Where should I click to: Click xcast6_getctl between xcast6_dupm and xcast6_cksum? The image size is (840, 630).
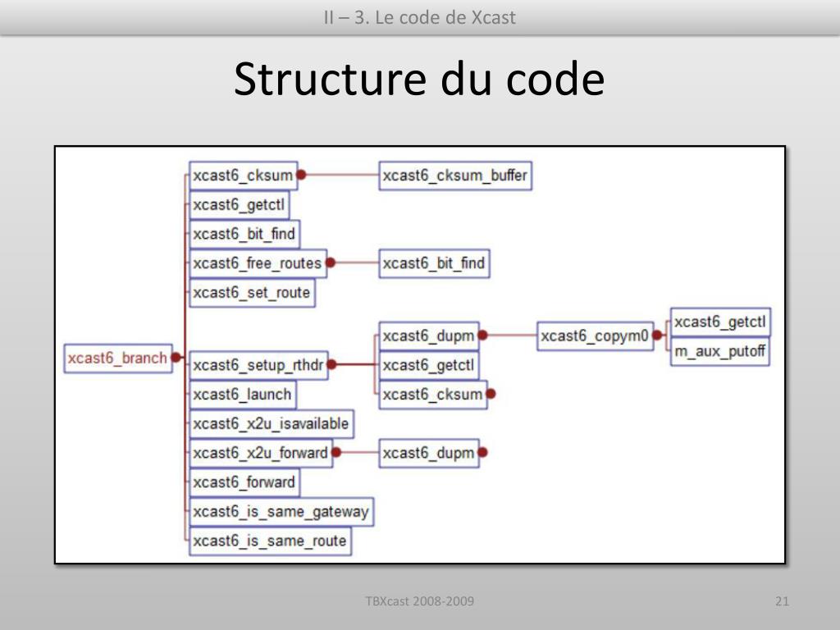[428, 365]
